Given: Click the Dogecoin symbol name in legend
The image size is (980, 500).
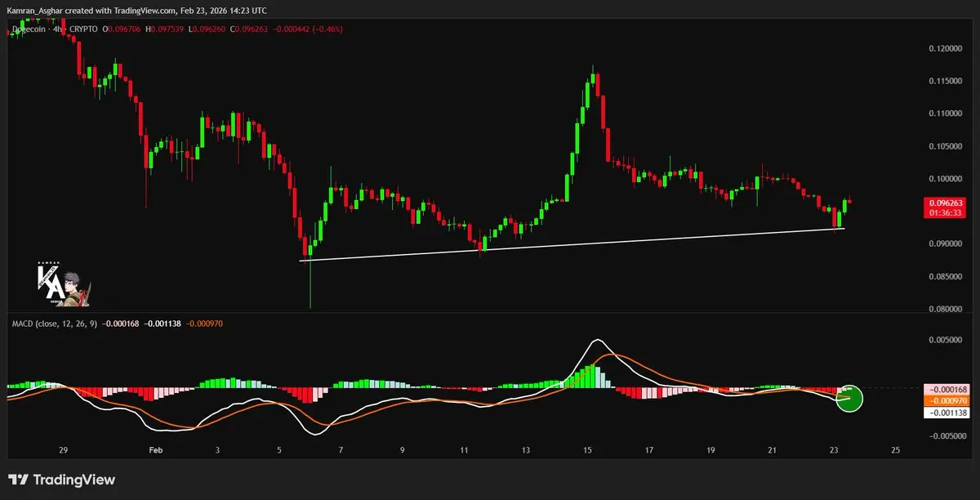Looking at the screenshot, I should tap(28, 29).
